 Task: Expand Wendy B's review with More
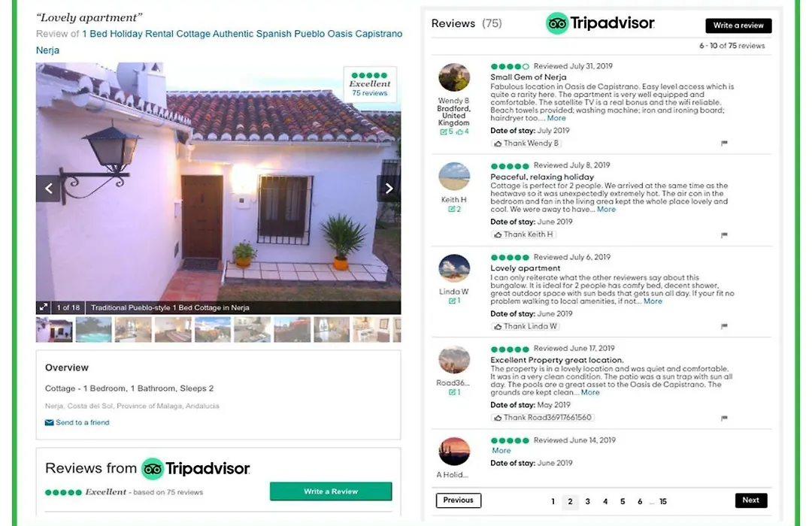coord(556,118)
